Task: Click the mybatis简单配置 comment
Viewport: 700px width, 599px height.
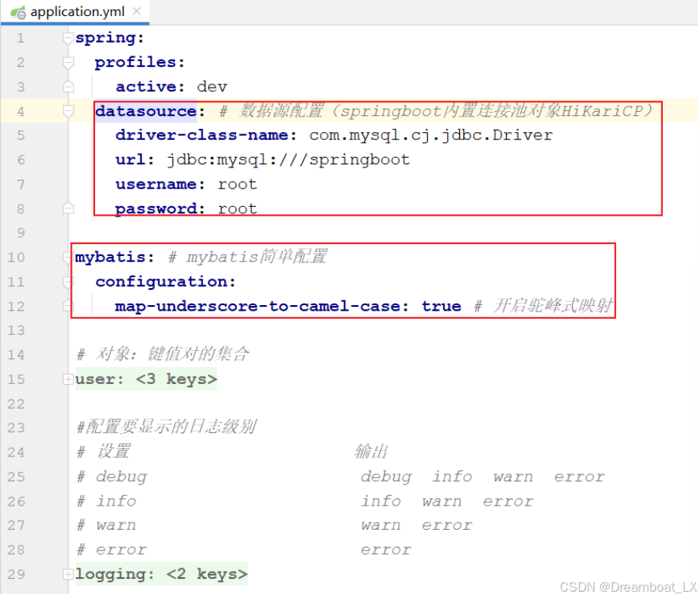Action: pos(248,258)
